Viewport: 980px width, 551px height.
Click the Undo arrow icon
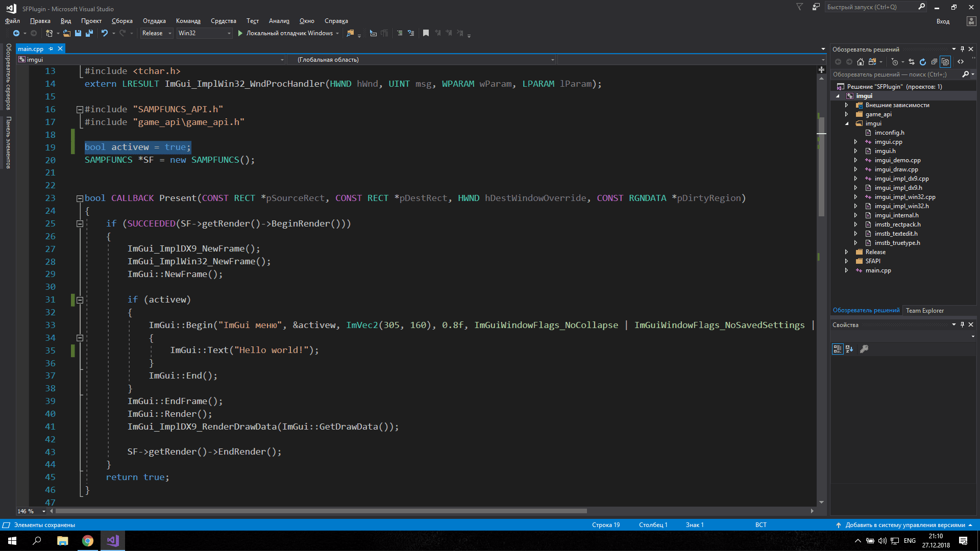[105, 33]
